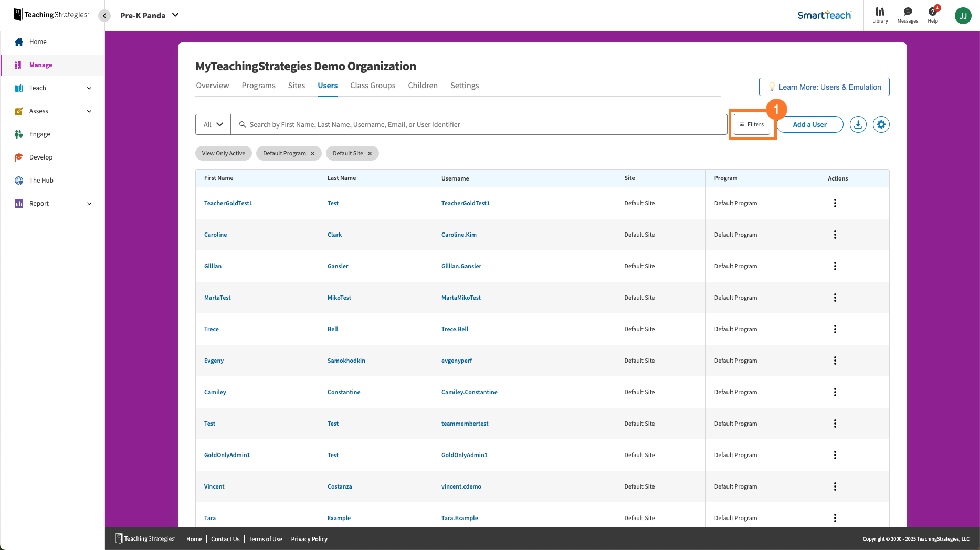Remove the Default Site filter chip
The width and height of the screenshot is (980, 550).
370,153
